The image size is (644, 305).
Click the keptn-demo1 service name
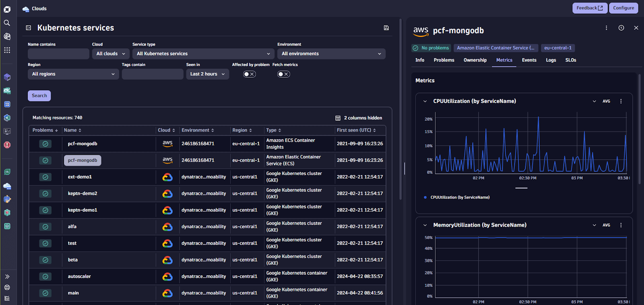[83, 210]
